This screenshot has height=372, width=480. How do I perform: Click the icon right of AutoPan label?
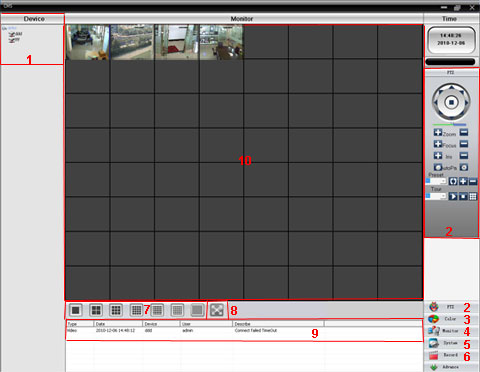click(x=464, y=167)
